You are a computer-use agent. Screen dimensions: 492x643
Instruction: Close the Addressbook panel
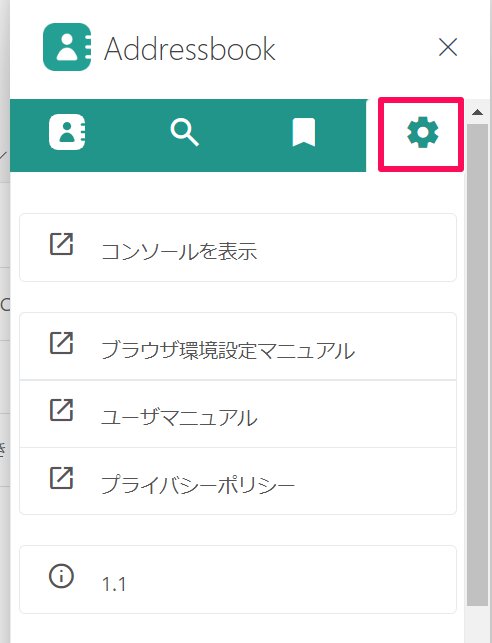coord(448,47)
